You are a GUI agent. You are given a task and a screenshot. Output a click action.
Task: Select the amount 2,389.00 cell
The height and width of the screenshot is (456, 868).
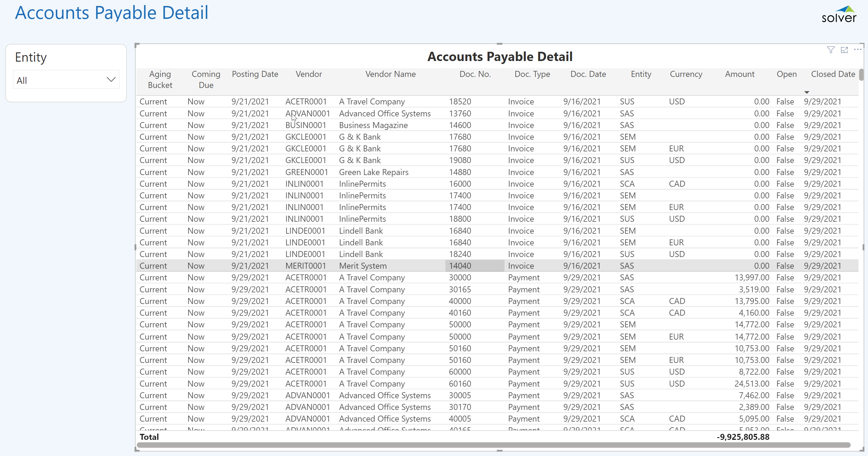pyautogui.click(x=754, y=407)
